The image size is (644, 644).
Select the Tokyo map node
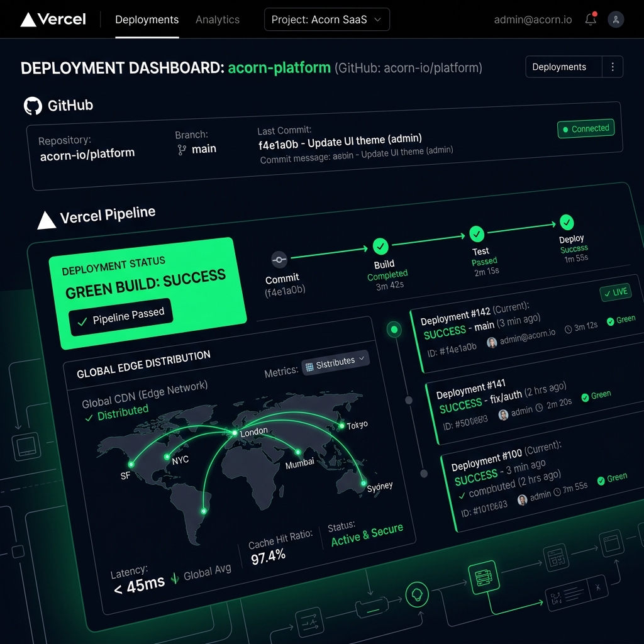[x=341, y=426]
